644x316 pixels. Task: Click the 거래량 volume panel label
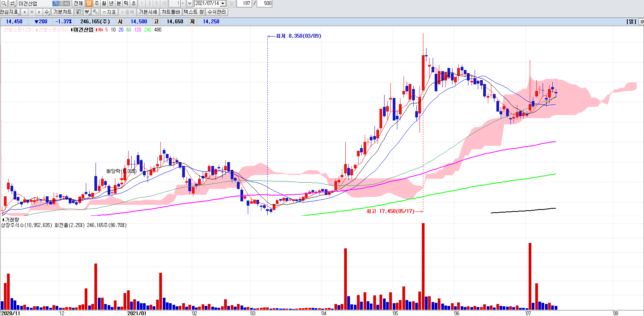tap(12, 220)
